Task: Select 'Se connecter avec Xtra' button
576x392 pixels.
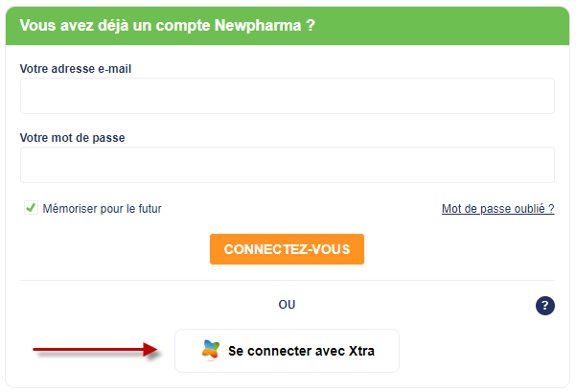Action: coord(287,351)
